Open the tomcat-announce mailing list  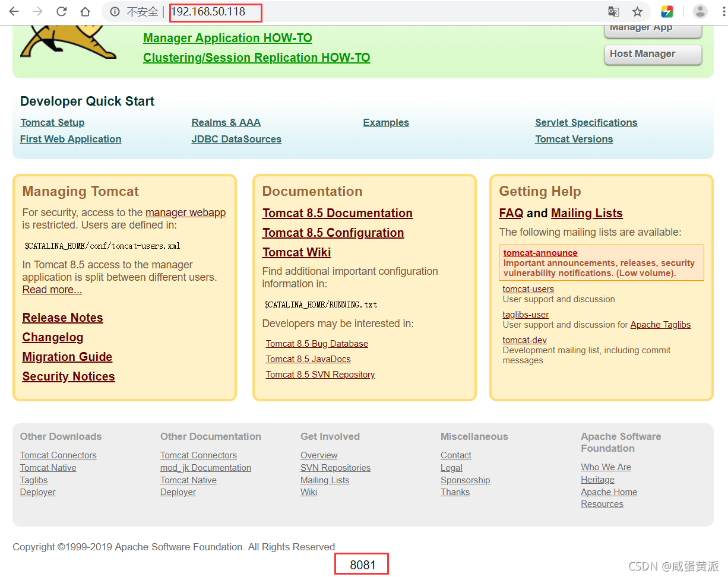point(540,253)
